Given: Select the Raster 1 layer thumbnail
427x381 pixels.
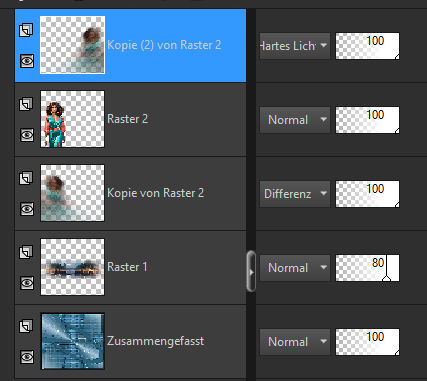Looking at the screenshot, I should (x=72, y=267).
